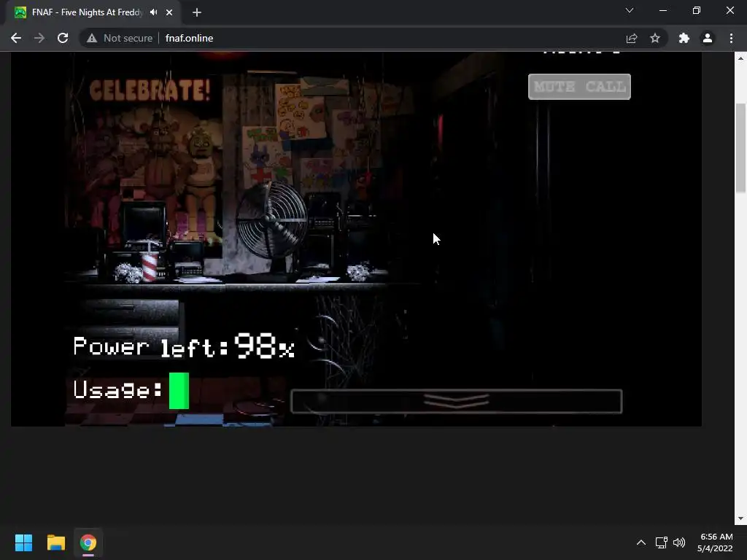Click the Chrome taskbar icon

[88, 542]
